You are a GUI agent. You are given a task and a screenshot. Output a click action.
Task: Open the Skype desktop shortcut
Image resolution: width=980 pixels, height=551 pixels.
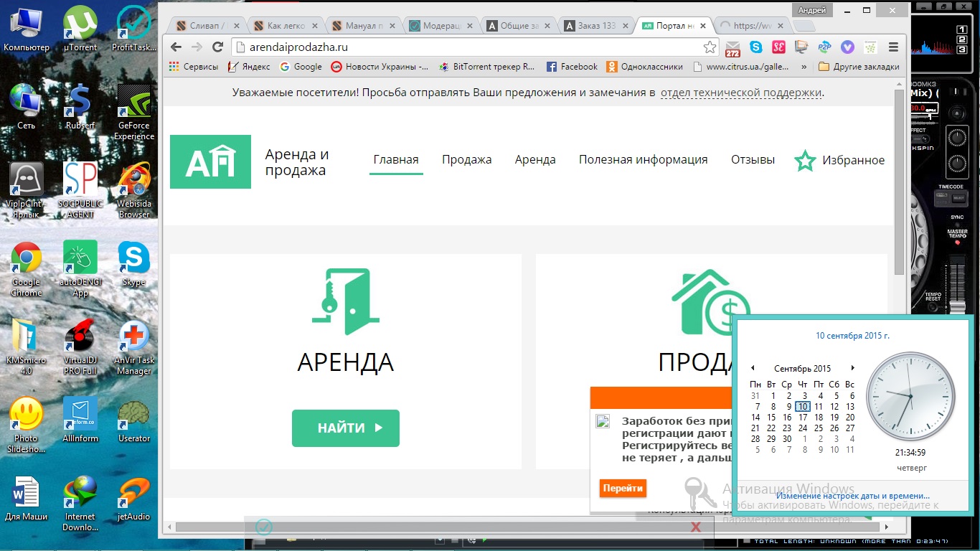pos(134,263)
